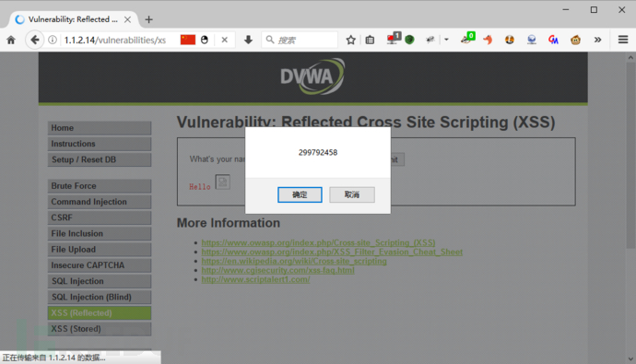Open downloads with the down arrow icon
Viewport: 636px width, 364px height.
click(248, 40)
